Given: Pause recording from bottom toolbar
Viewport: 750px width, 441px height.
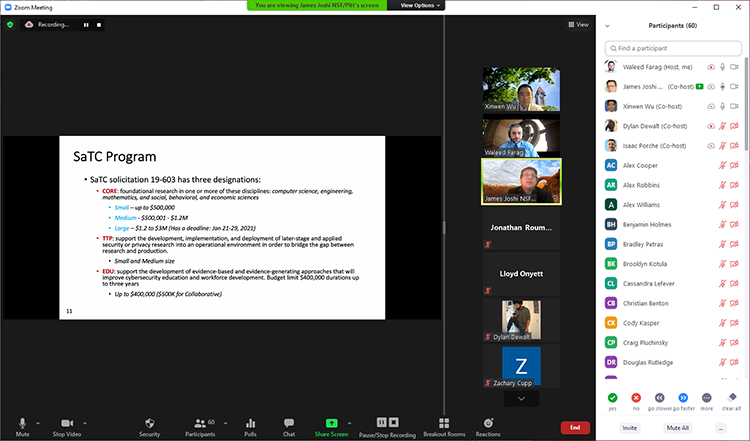Looking at the screenshot, I should 381,422.
